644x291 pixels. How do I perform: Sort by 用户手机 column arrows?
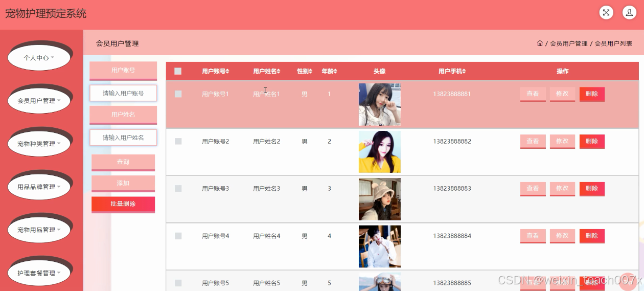tap(464, 72)
